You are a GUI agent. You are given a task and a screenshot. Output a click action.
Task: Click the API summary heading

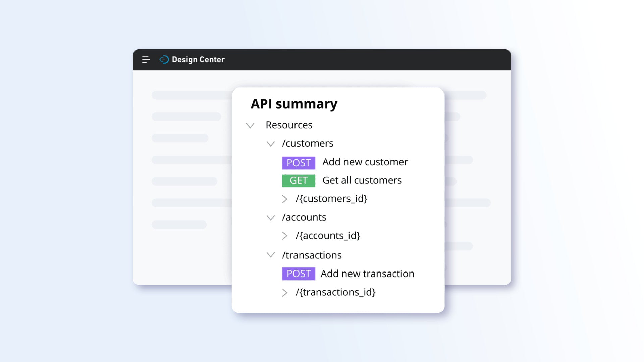point(294,104)
